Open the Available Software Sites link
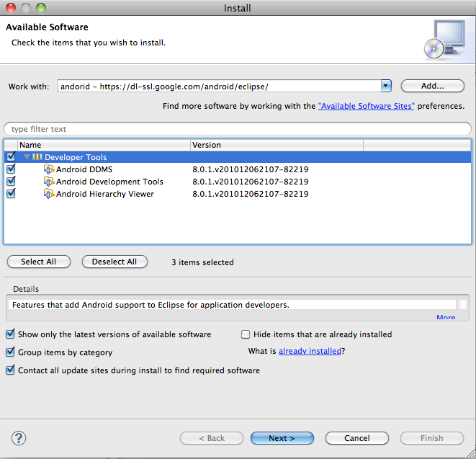Screen dimensions: 476x459 (366, 106)
